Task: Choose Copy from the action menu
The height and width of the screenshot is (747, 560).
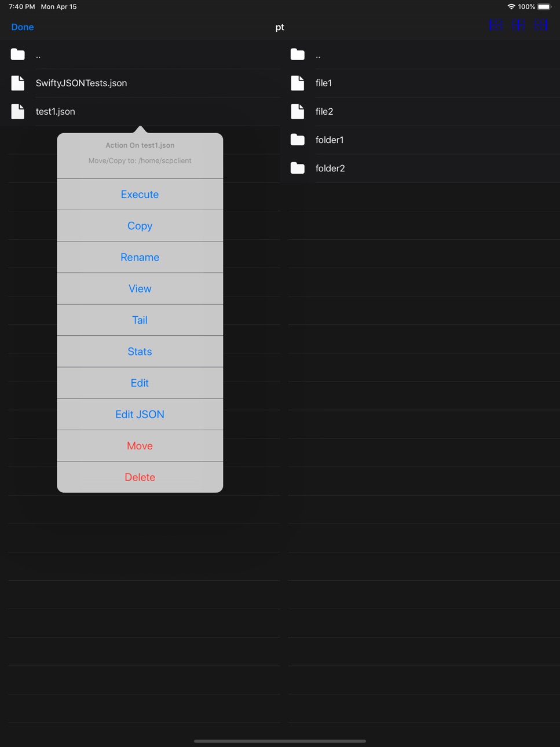Action: coord(140,226)
